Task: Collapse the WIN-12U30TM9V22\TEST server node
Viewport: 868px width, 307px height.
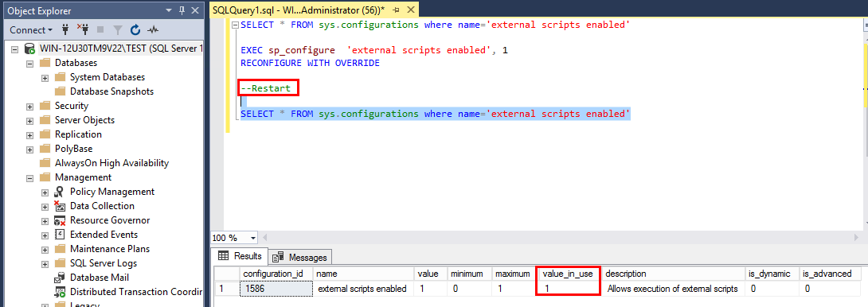Action: pyautogui.click(x=15, y=49)
